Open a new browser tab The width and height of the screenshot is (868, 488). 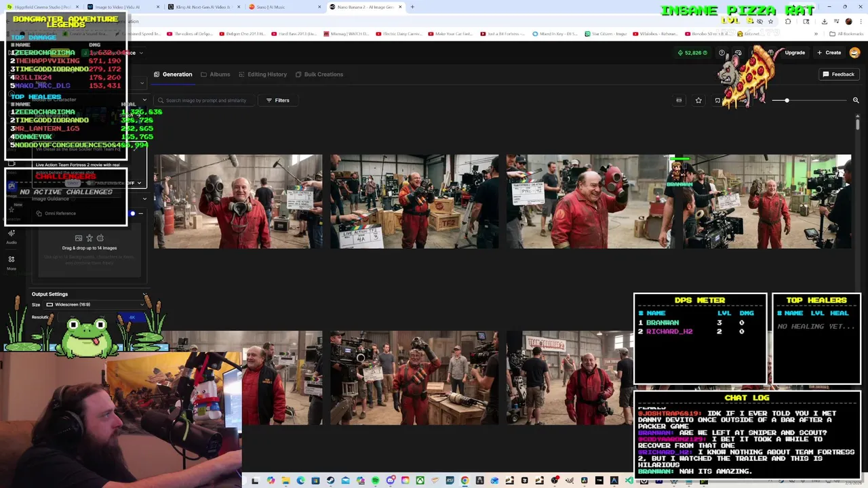point(412,7)
